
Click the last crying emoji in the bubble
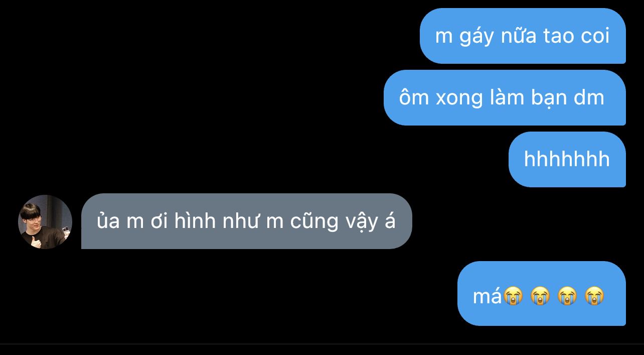tap(594, 296)
